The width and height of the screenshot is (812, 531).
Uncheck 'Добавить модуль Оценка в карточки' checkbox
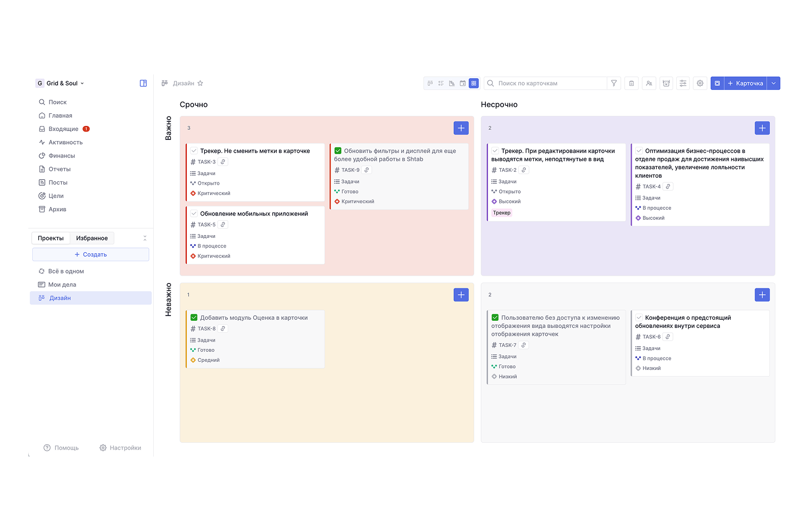pyautogui.click(x=194, y=318)
